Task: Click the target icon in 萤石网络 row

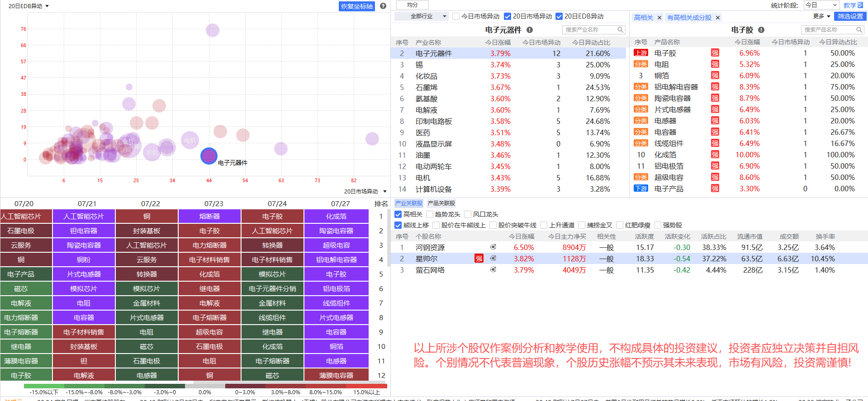Action: (493, 270)
